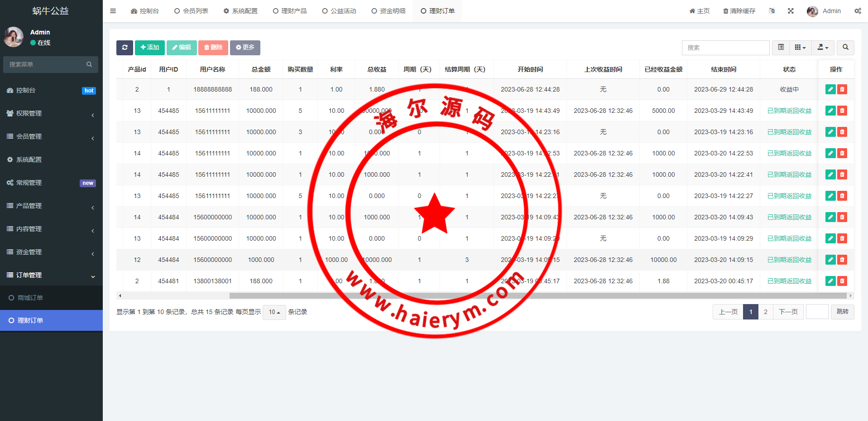Viewport: 868px width, 421px height.
Task: Click the green edit pencil in the first row
Action: (830, 89)
